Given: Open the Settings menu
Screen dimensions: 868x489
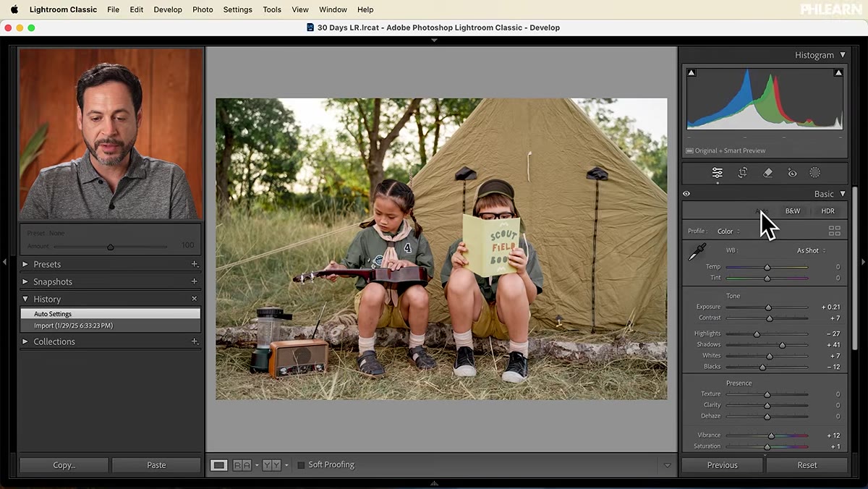Looking at the screenshot, I should [237, 9].
